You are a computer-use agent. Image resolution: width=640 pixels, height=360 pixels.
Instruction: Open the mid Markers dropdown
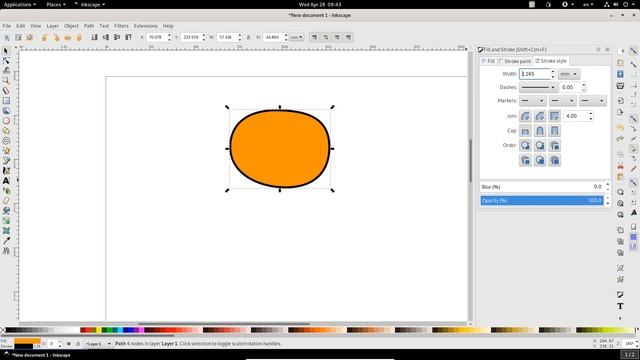coord(562,100)
